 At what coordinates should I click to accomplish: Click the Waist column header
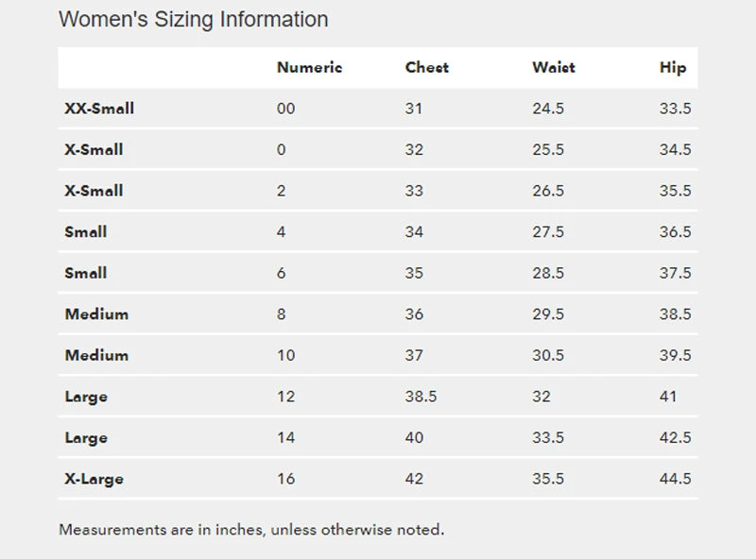point(554,68)
